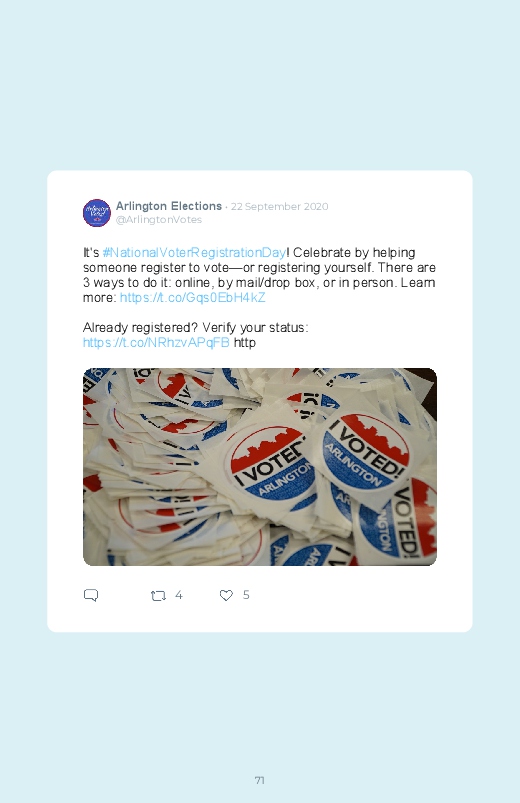Open the Arlington Elections profile avatar
Screen dimensions: 520x803
point(97,213)
